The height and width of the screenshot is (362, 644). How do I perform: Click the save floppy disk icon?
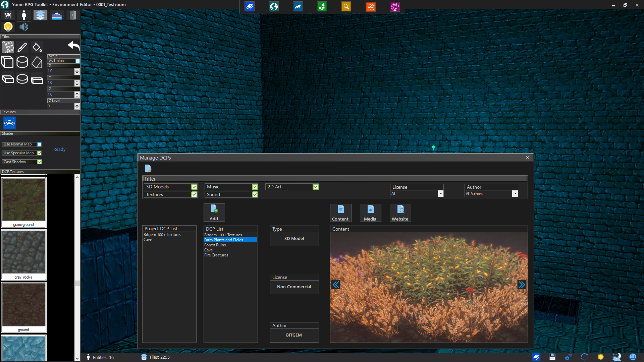[552, 357]
